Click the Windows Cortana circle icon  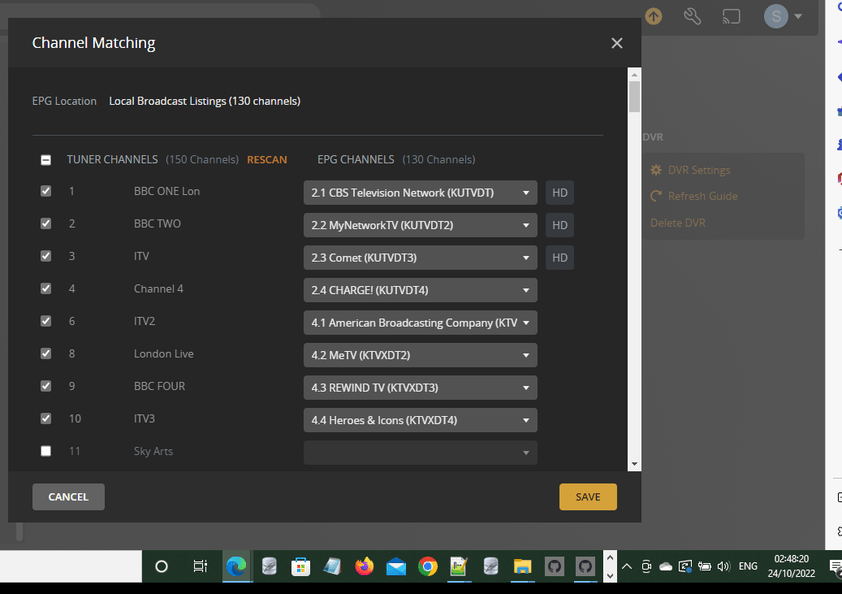tap(161, 566)
